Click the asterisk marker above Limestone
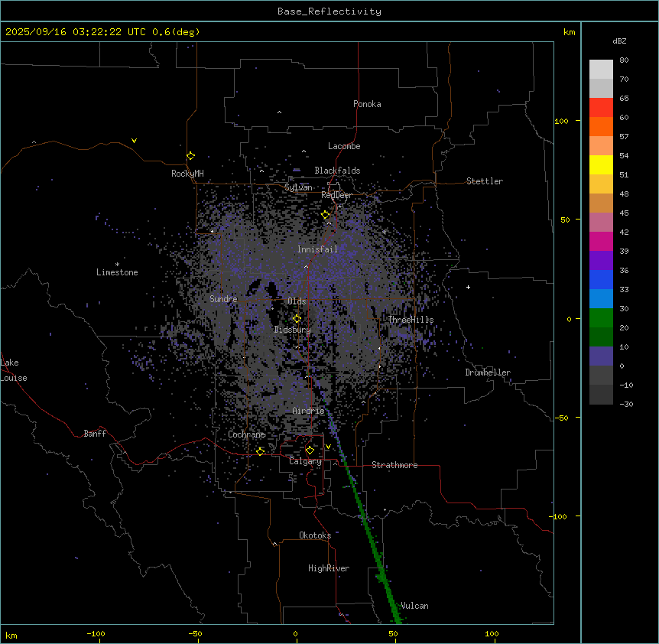This screenshot has height=644, width=659. click(x=117, y=265)
